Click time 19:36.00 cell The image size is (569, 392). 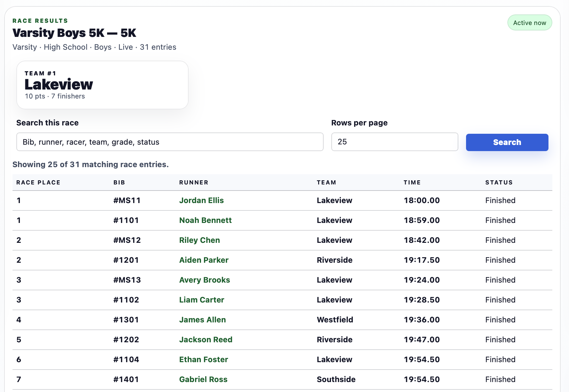click(422, 320)
